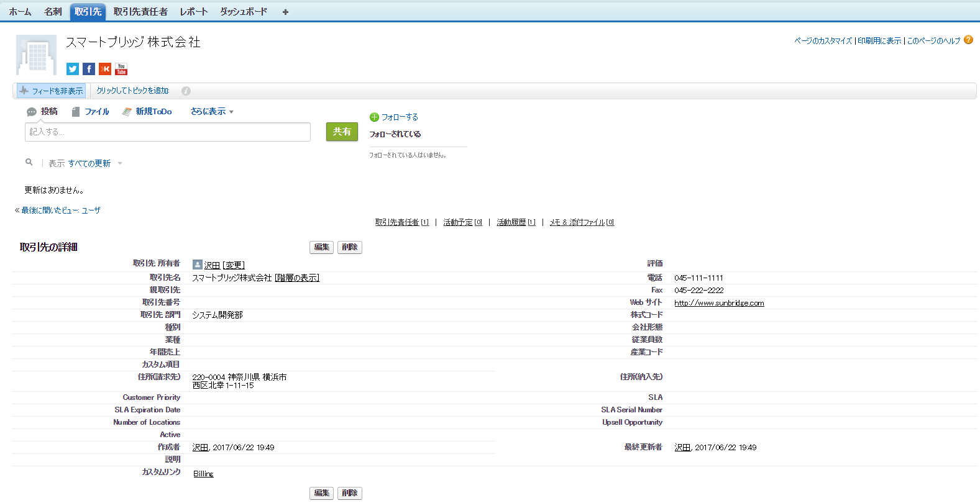Switch to the ホーム tab
This screenshot has height=503, width=980.
tap(20, 12)
